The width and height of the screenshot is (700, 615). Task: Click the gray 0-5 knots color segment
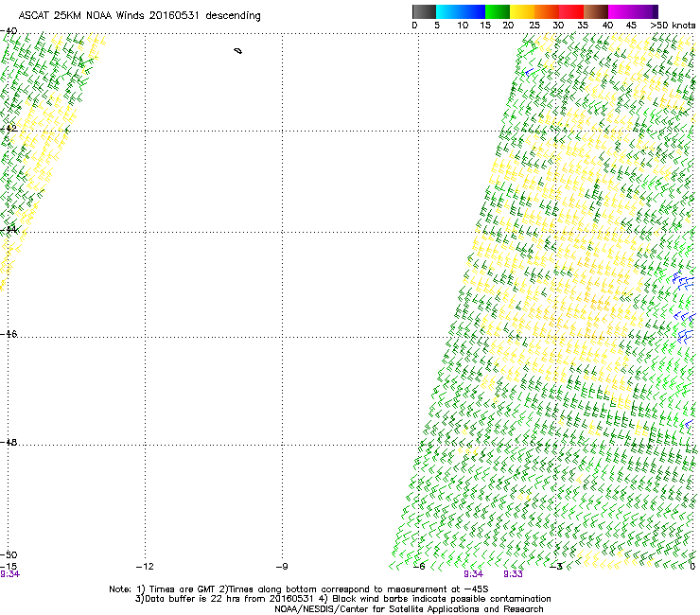coord(424,11)
